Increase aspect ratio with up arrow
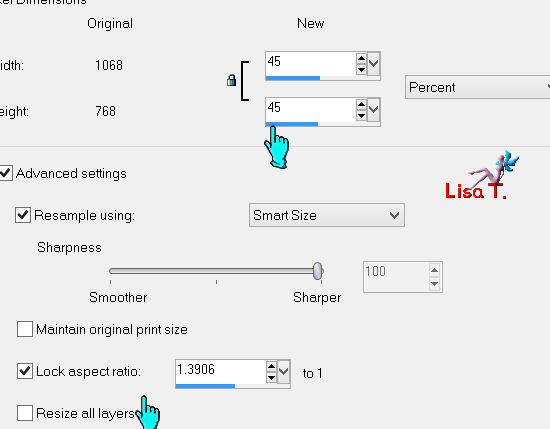 point(271,367)
